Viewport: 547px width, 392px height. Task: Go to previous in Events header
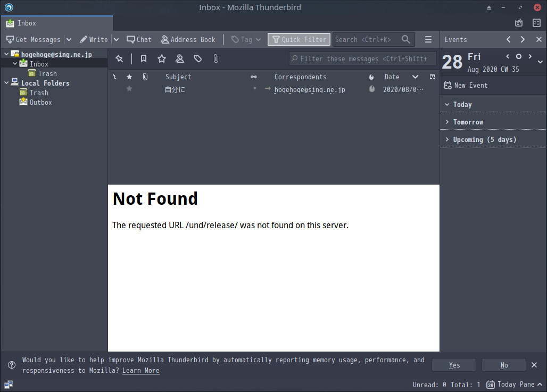click(508, 39)
